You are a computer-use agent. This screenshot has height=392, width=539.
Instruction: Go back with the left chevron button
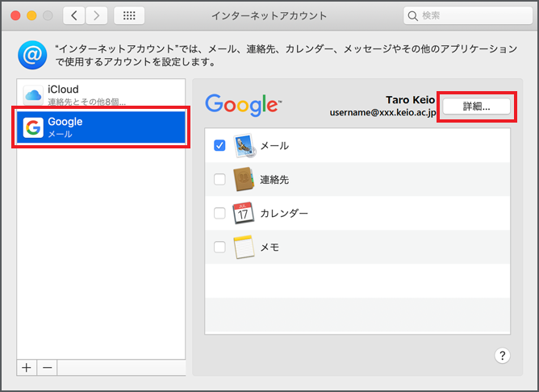74,15
